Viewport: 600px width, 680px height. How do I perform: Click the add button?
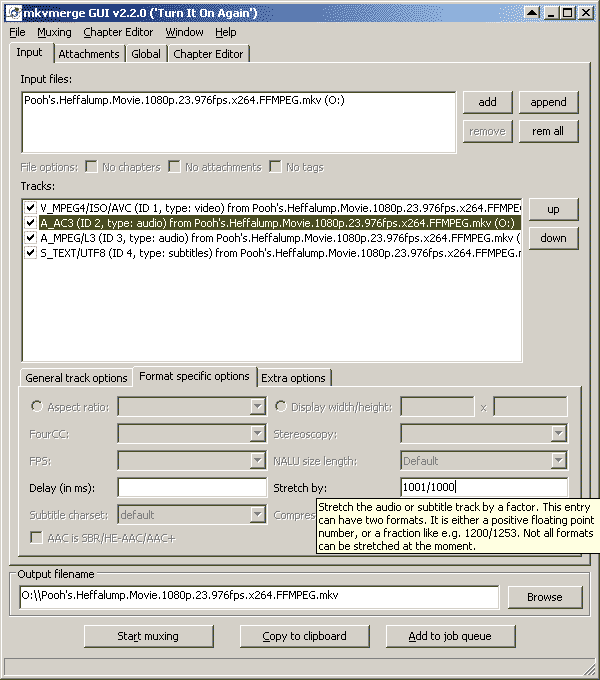488,102
